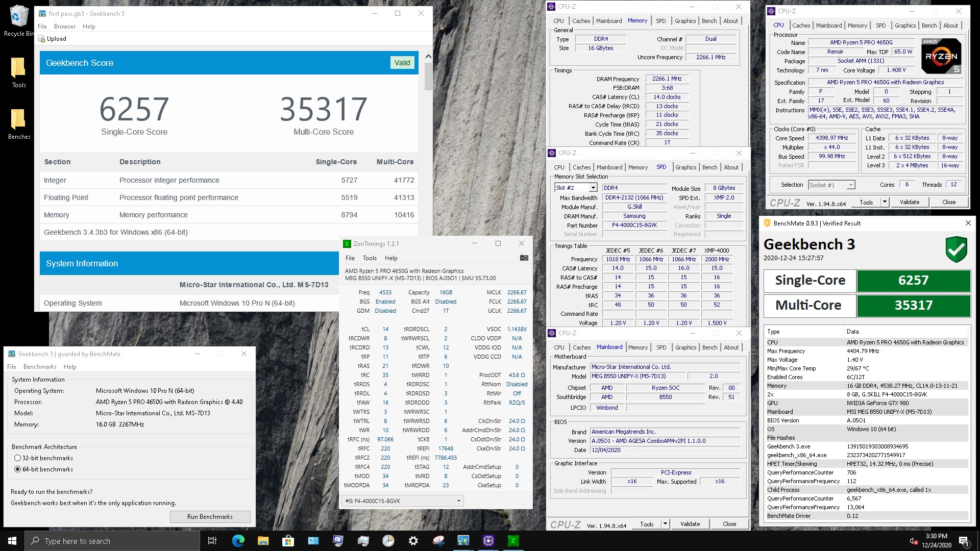Click the ZenTimings screenshot camera icon

point(524,258)
